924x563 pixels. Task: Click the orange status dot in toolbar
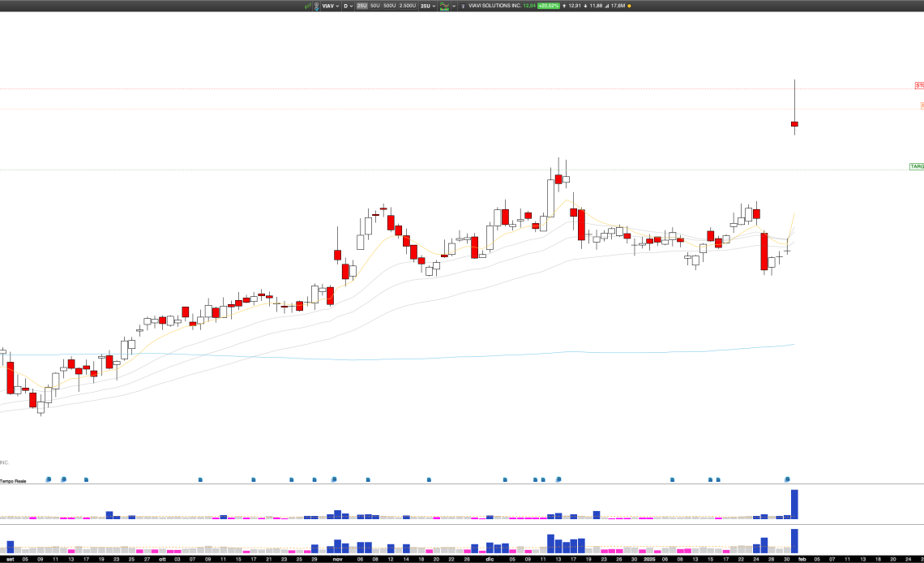(x=630, y=6)
